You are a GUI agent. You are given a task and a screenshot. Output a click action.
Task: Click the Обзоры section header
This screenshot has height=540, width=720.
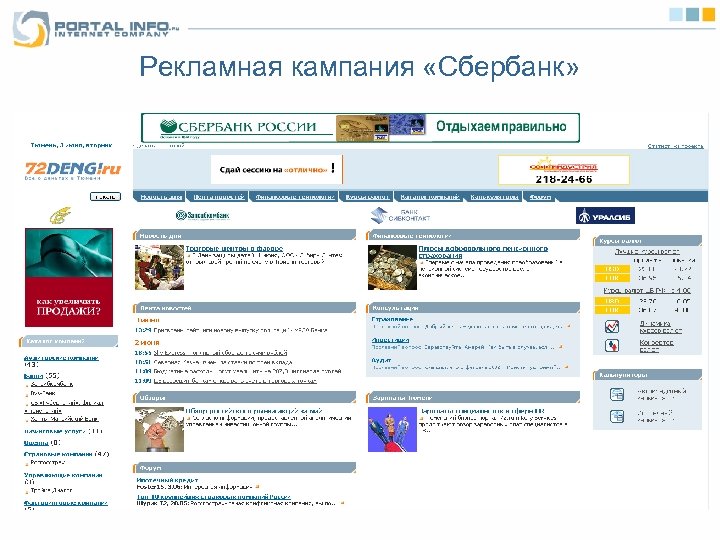point(244,397)
